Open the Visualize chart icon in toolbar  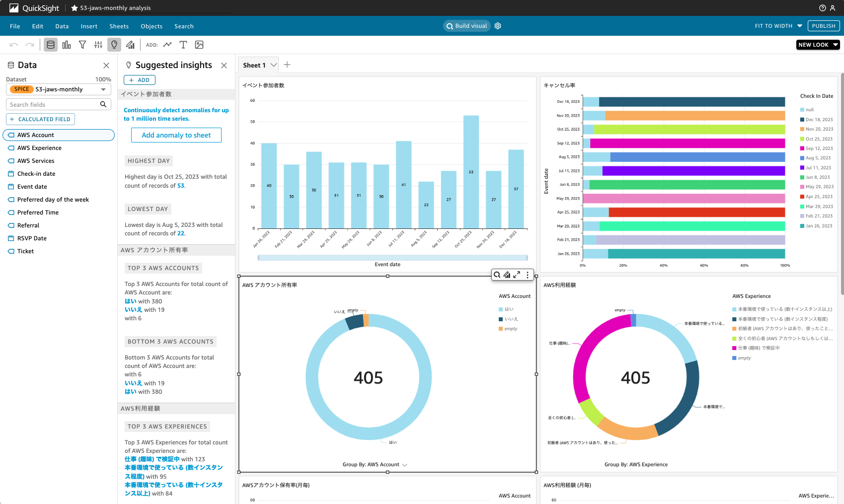[67, 45]
